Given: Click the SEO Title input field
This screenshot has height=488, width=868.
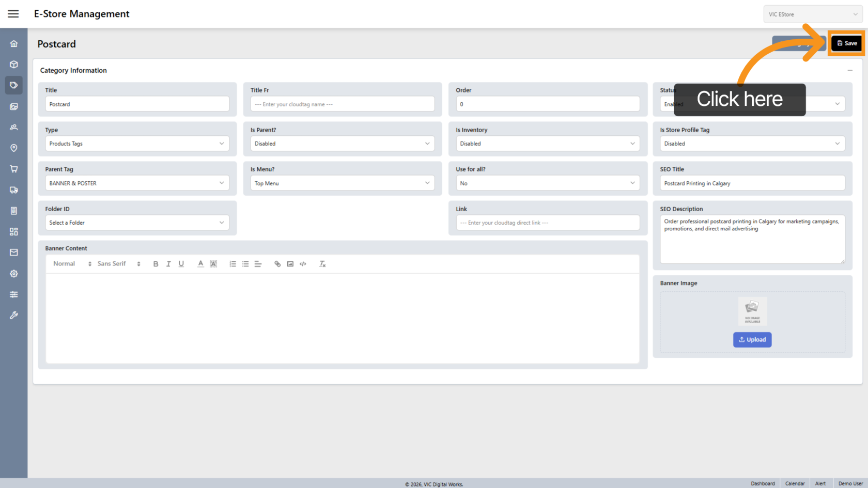Looking at the screenshot, I should coord(752,183).
